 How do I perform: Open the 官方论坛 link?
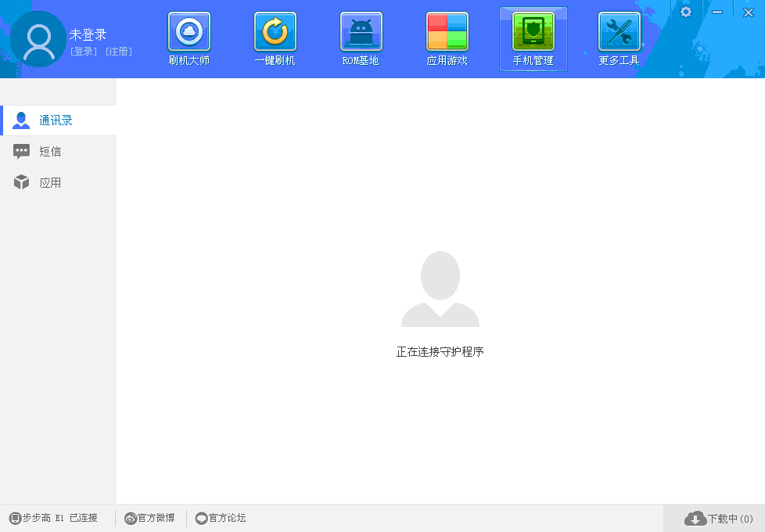(221, 518)
